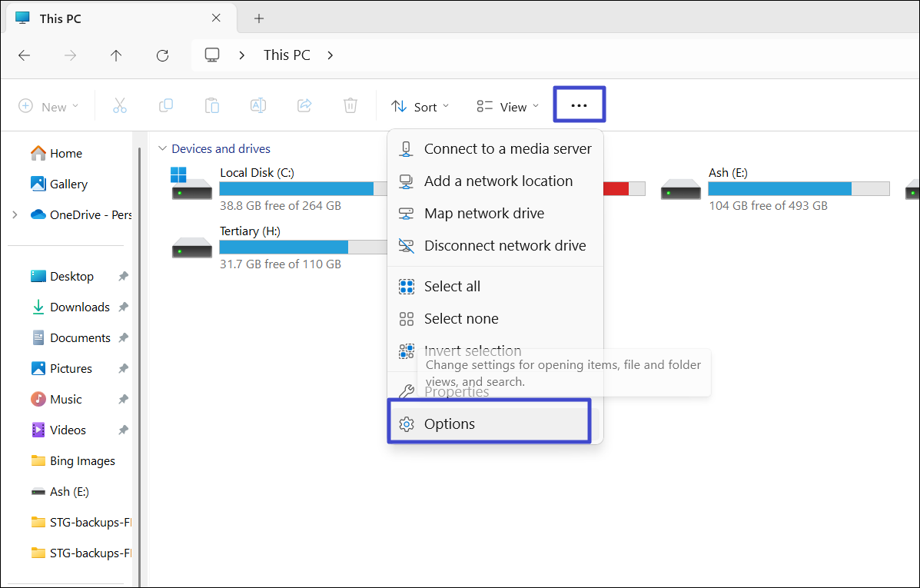Open the Downloads folder in sidebar
This screenshot has height=588, width=920.
click(x=79, y=307)
